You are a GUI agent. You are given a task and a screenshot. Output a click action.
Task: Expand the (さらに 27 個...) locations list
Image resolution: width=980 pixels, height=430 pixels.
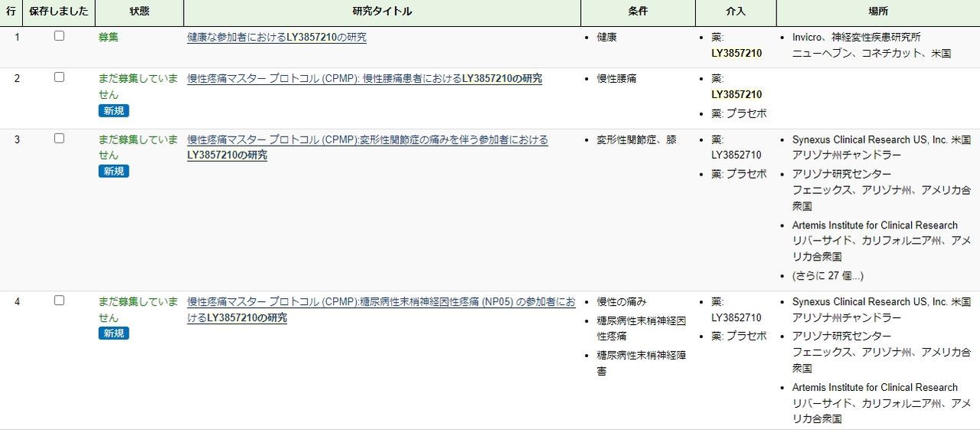coord(827,276)
